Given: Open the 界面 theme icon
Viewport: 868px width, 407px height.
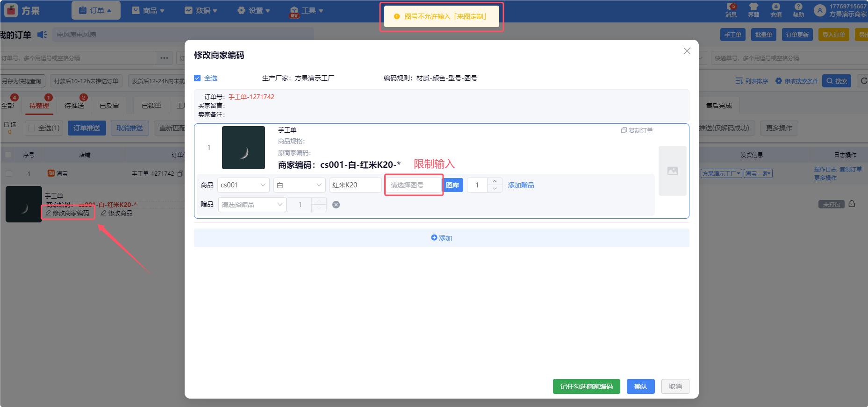Looking at the screenshot, I should tap(753, 10).
